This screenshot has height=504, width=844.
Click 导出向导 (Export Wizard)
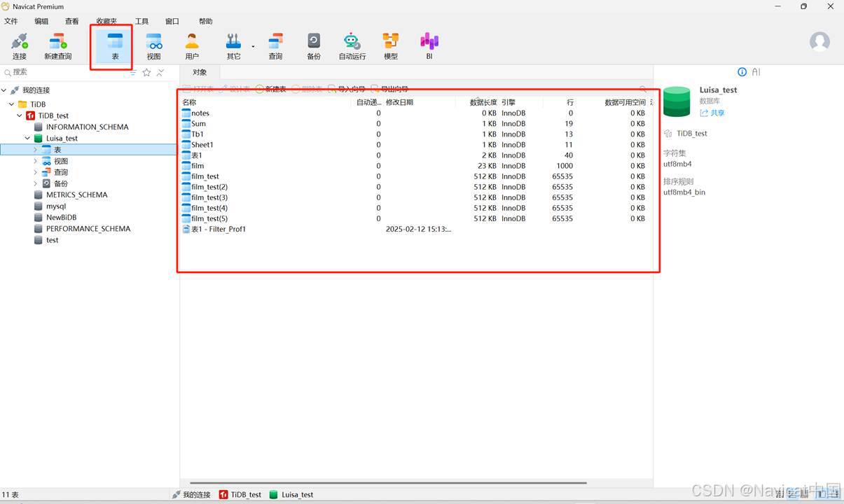389,90
